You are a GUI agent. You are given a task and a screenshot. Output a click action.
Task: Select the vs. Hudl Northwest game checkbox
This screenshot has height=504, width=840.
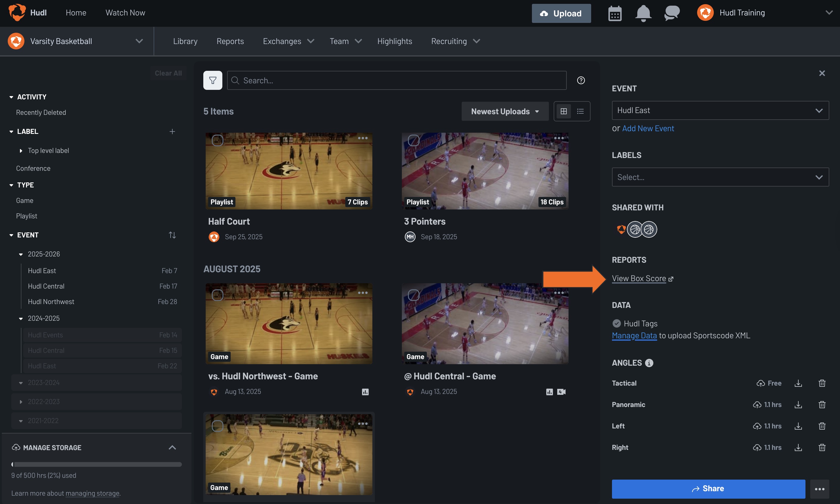pos(218,295)
